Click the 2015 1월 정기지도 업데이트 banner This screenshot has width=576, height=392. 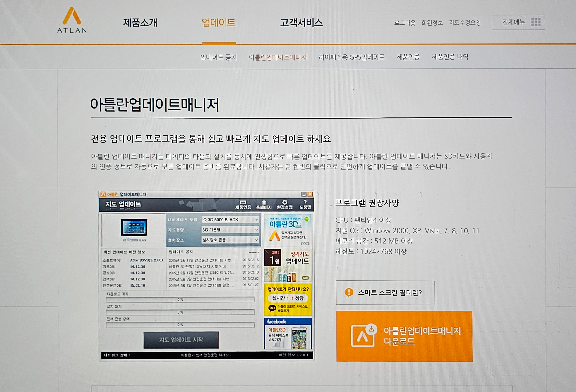click(x=288, y=265)
